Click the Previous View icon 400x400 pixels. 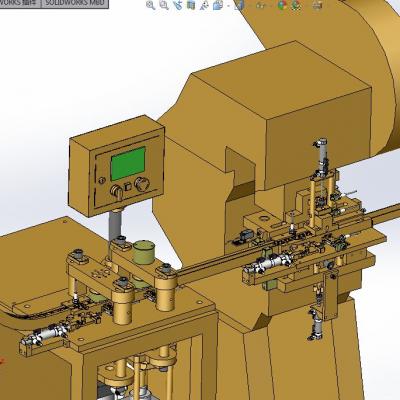(x=178, y=5)
